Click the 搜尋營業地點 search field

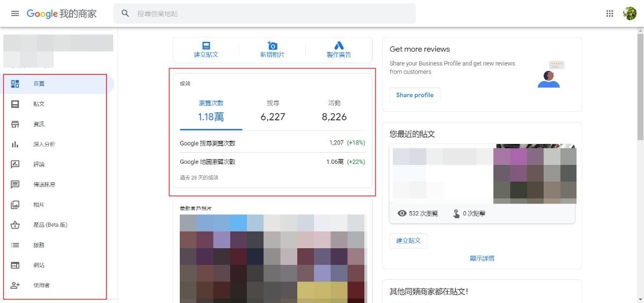tap(268, 13)
